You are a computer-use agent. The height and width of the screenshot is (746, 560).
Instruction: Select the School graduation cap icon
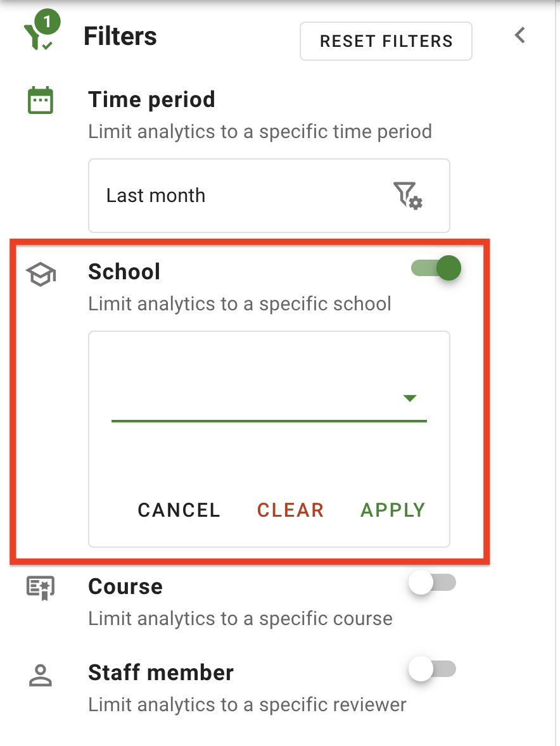point(40,272)
